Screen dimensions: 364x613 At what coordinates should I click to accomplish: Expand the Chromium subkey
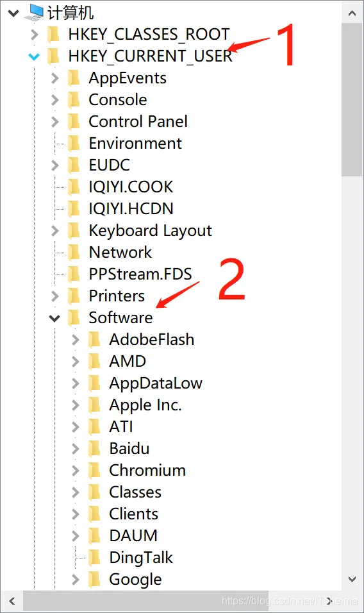[76, 470]
